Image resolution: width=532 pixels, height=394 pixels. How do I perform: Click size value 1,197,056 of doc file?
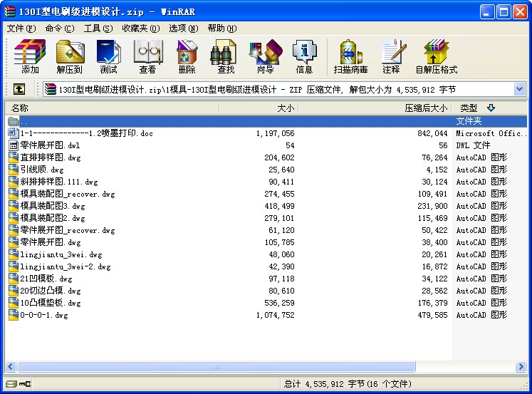click(x=275, y=133)
